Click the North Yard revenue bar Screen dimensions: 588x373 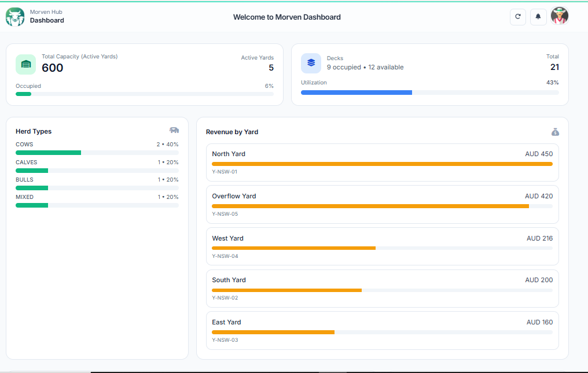tap(382, 164)
